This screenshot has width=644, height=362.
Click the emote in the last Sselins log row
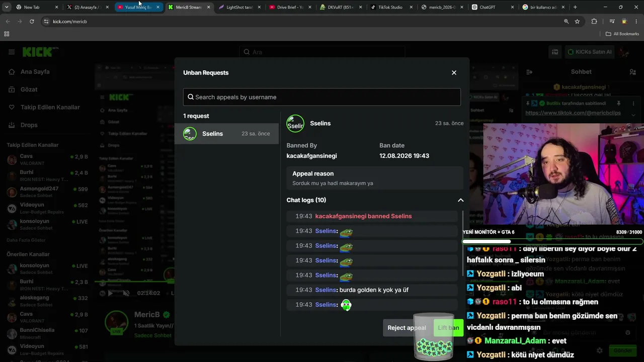click(x=346, y=305)
